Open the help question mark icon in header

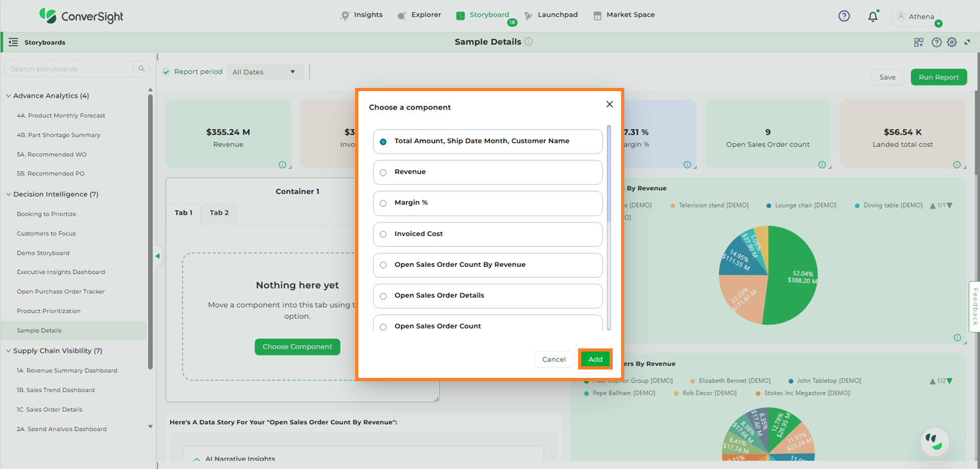844,16
